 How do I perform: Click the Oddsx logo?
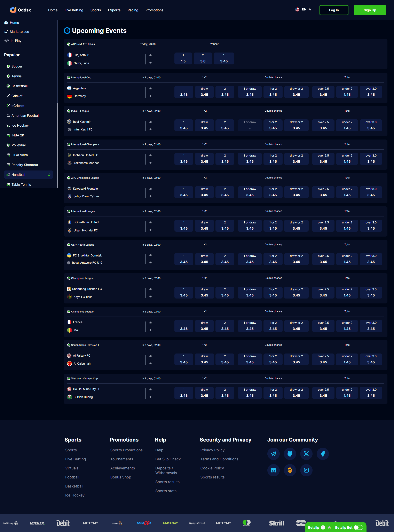point(20,10)
